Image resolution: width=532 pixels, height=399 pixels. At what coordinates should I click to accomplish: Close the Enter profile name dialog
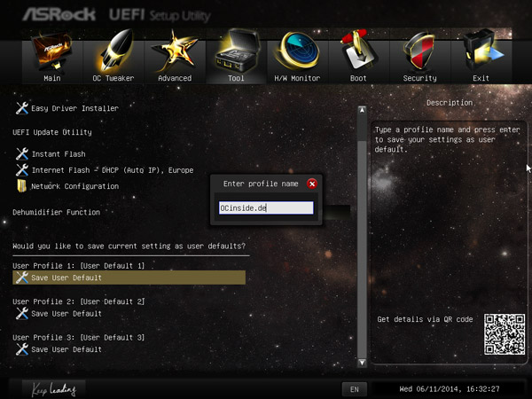(312, 184)
